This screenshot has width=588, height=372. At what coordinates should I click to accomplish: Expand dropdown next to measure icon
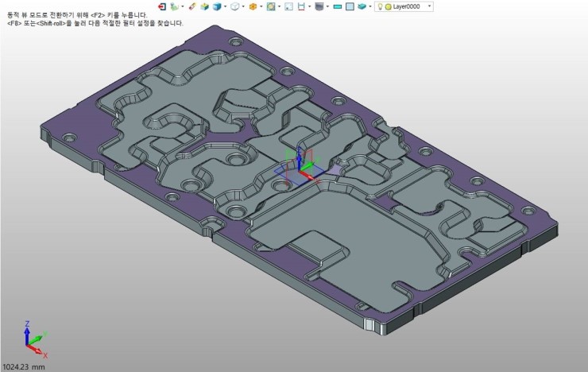(309, 6)
